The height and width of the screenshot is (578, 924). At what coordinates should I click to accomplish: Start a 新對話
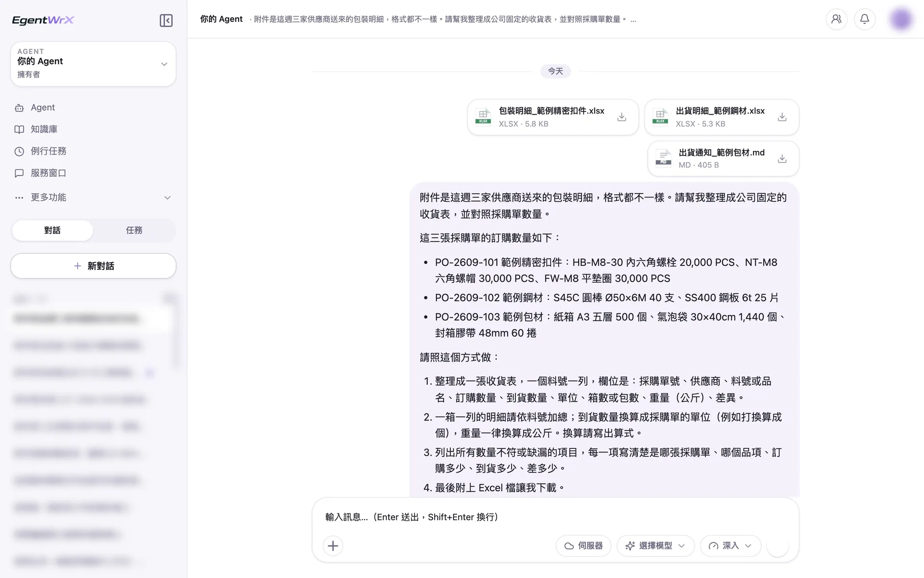(x=93, y=266)
